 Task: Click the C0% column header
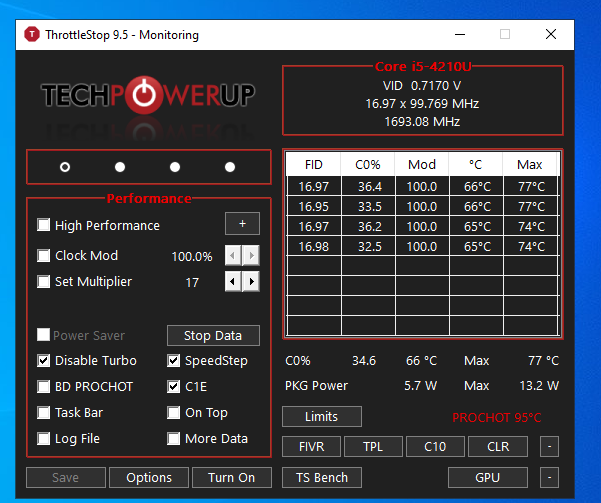pyautogui.click(x=368, y=164)
